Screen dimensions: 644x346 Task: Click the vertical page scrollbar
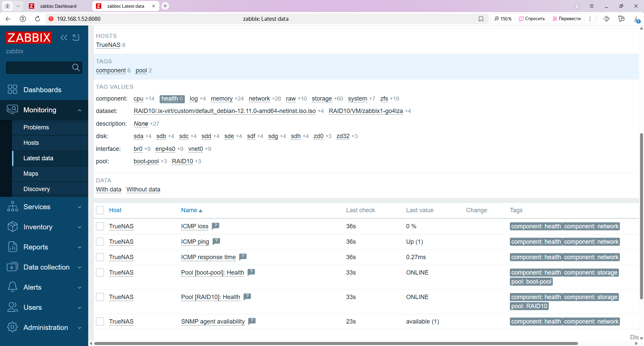(x=641, y=216)
